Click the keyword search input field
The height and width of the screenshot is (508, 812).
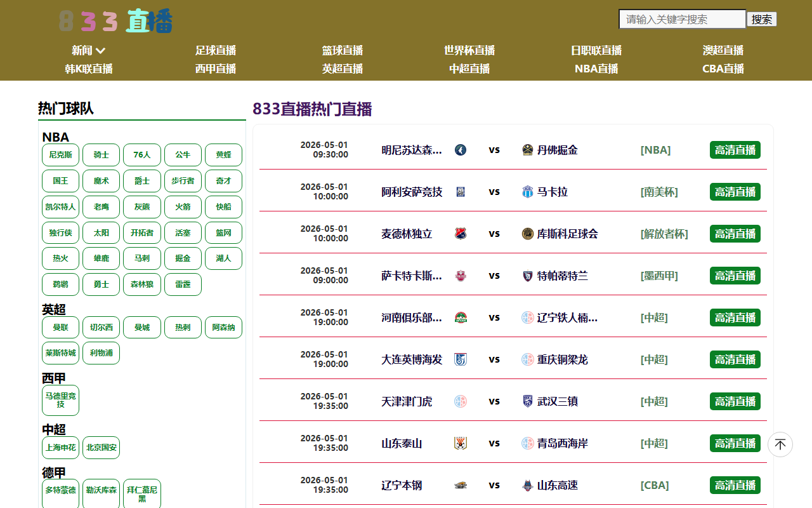point(683,19)
